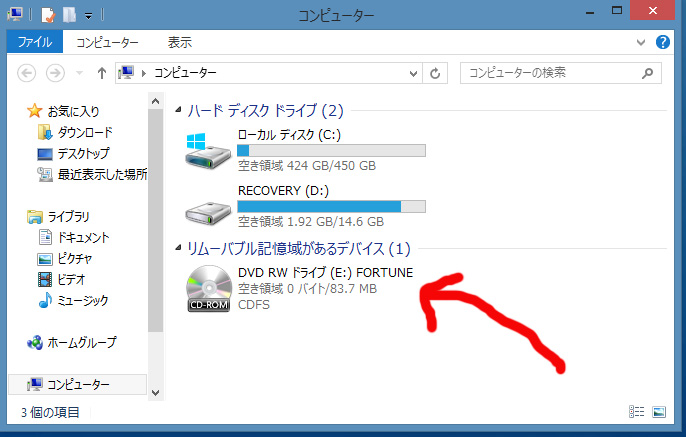The image size is (686, 437).
Task: Click the New folder quick access icon
Action: [x=69, y=15]
